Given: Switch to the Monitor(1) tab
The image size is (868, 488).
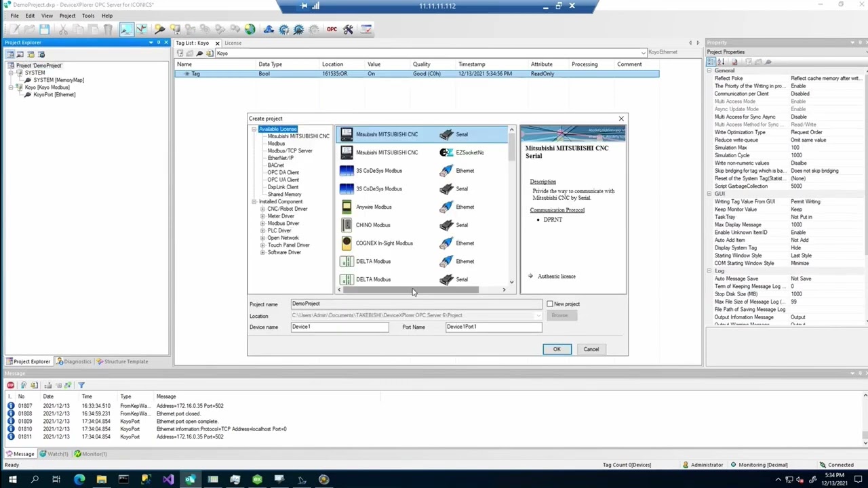Looking at the screenshot, I should click(x=91, y=454).
